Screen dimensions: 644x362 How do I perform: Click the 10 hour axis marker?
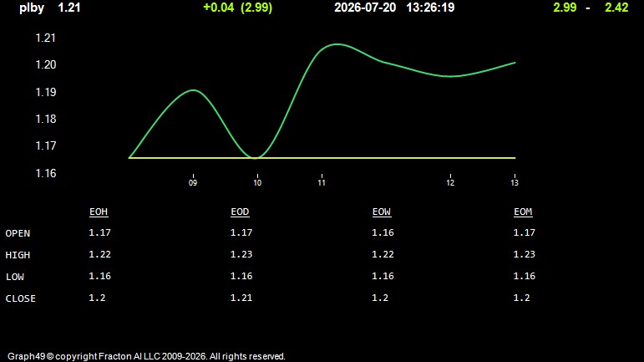click(257, 182)
